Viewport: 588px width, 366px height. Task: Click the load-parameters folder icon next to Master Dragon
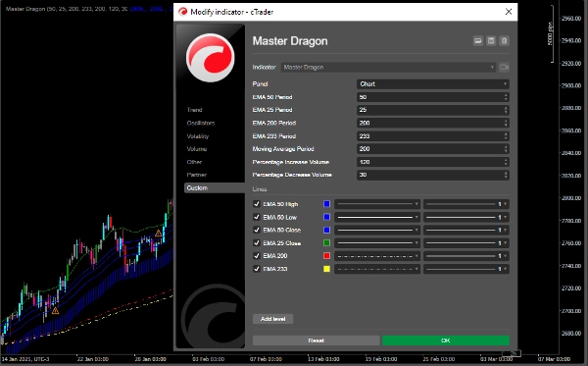click(x=478, y=41)
